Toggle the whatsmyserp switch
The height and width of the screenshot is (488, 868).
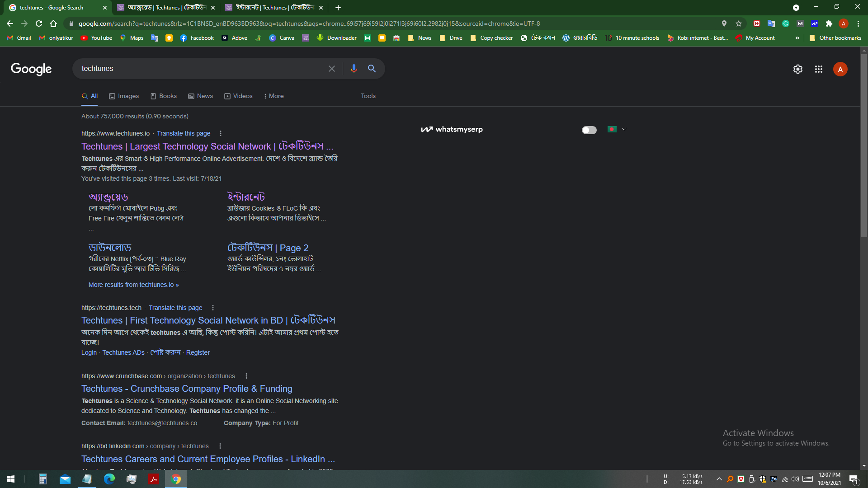pos(589,130)
